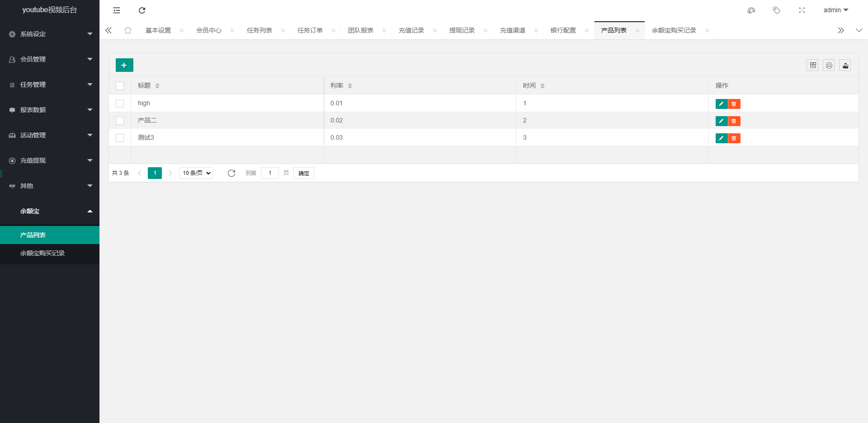Delete the 测试3 product row
The height and width of the screenshot is (423, 868).
(733, 138)
